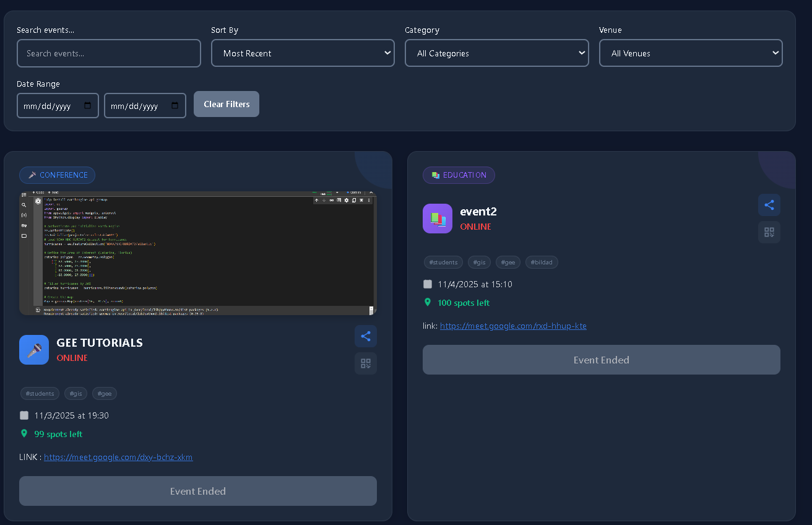Click the GEE TUTORIALS microphone icon
Image resolution: width=812 pixels, height=525 pixels.
pyautogui.click(x=34, y=350)
